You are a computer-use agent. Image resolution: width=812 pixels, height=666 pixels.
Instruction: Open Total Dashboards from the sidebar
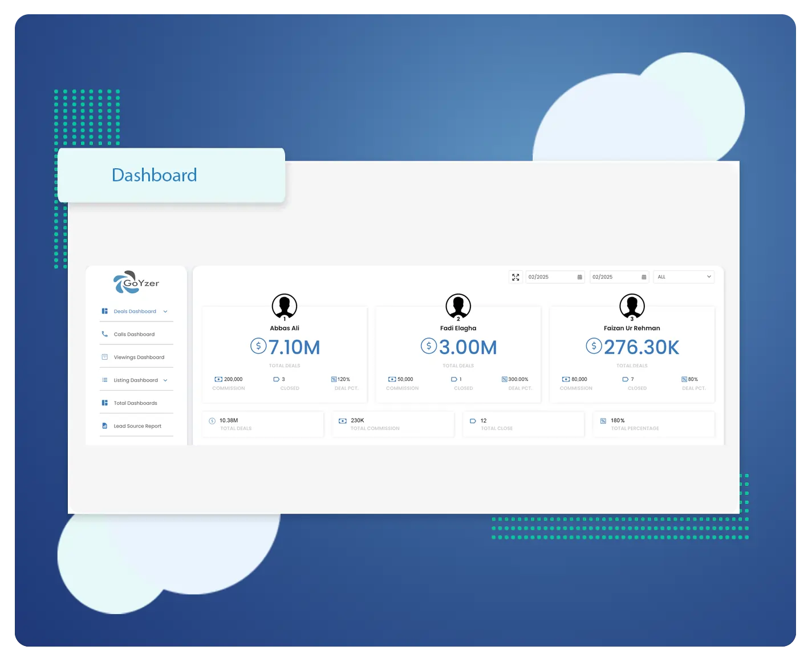(135, 403)
